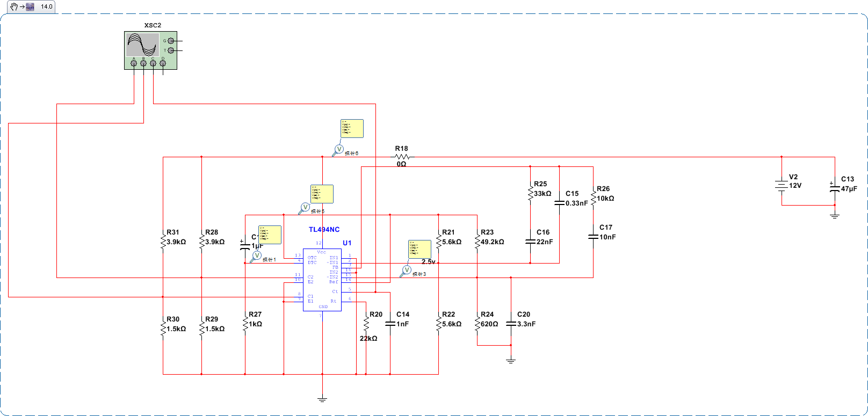Select the 33kΩ value of R25
Viewport: 868px width, 416px height.
tap(542, 194)
